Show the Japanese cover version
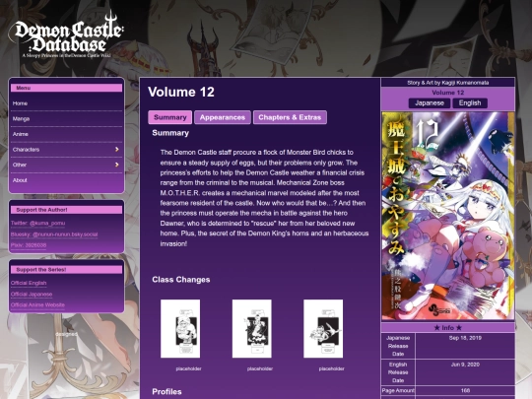This screenshot has width=532, height=399. point(430,103)
